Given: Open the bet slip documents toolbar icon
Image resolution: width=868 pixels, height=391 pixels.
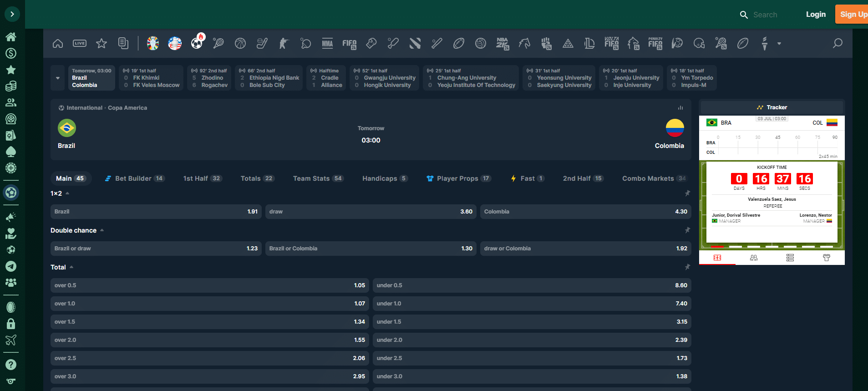Looking at the screenshot, I should tap(123, 43).
